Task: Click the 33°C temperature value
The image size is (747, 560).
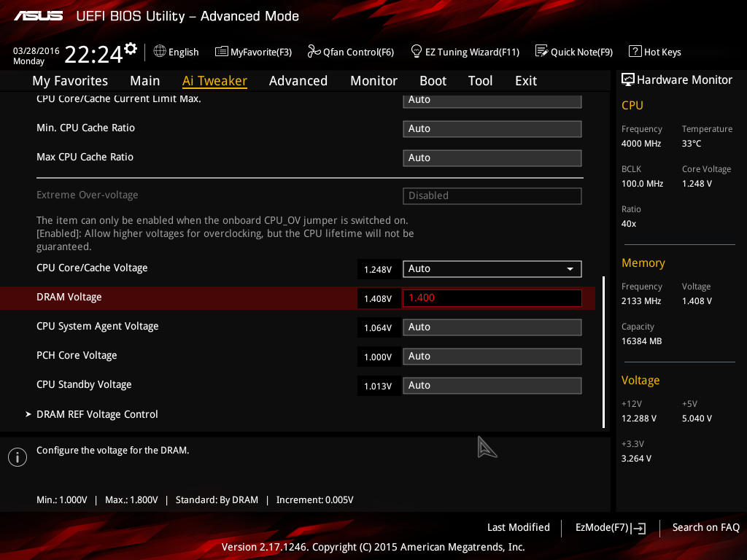Action: 692,144
